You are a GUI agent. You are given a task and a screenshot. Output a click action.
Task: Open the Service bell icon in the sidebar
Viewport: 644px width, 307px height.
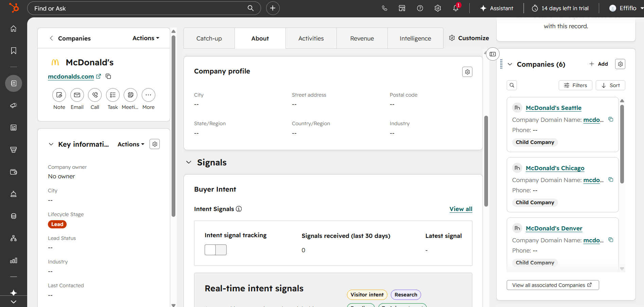coord(14,194)
